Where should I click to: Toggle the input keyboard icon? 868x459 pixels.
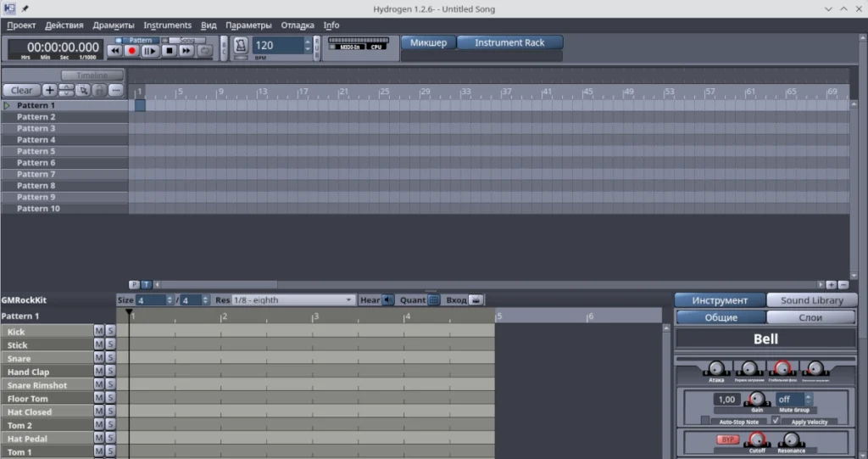(476, 299)
